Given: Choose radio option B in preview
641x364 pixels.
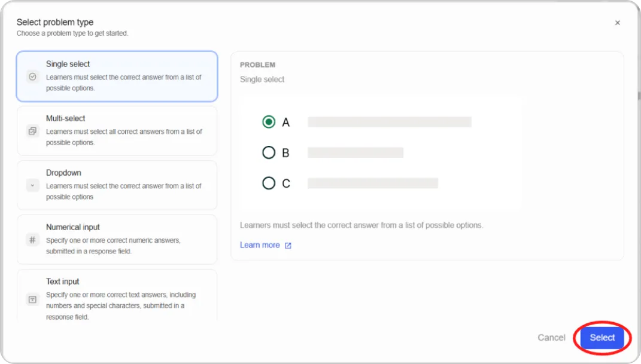Looking at the screenshot, I should point(269,152).
